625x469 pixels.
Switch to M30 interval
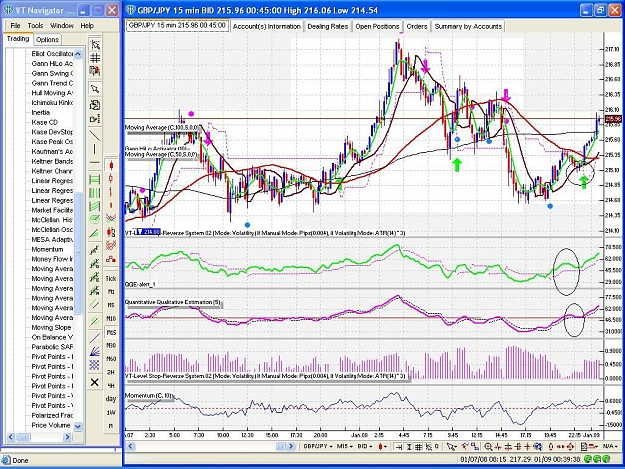pyautogui.click(x=111, y=345)
